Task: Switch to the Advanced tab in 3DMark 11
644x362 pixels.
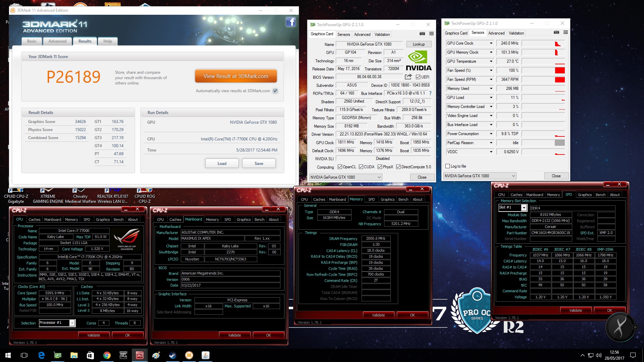Action: [x=57, y=41]
